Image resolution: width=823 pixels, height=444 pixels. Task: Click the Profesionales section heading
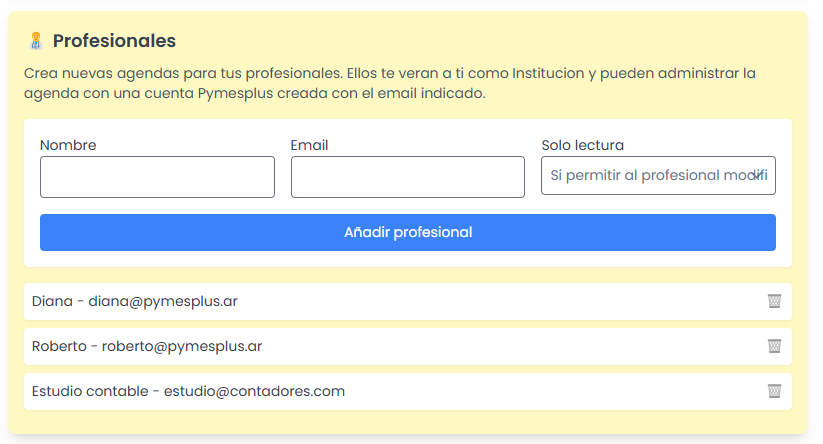point(114,41)
